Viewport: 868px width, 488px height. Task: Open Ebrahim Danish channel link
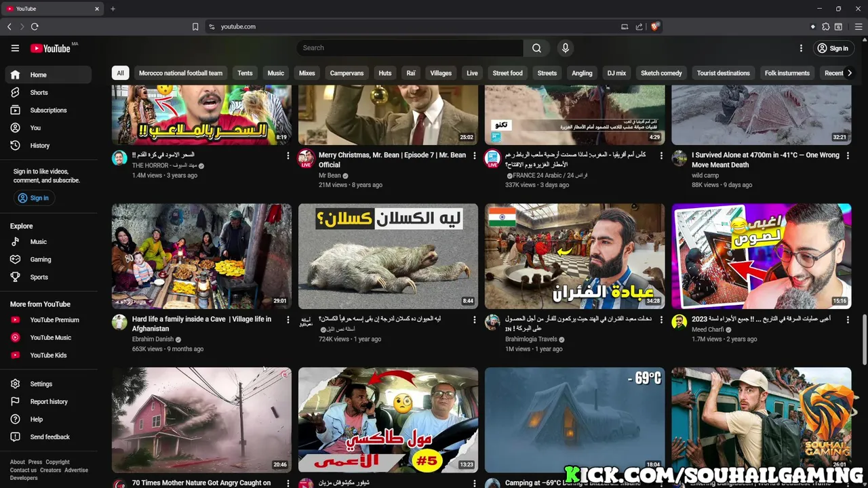click(x=153, y=340)
